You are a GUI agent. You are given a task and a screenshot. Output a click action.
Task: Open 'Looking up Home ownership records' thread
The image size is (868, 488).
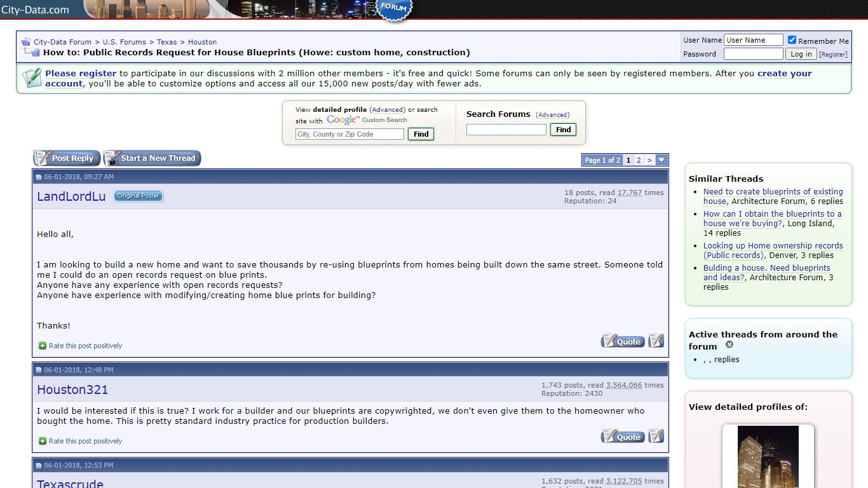(x=773, y=250)
